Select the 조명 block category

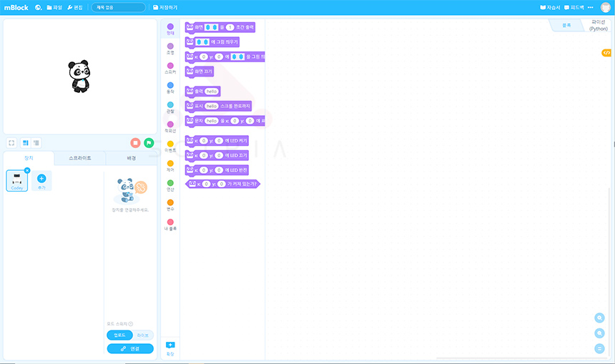pos(170,49)
